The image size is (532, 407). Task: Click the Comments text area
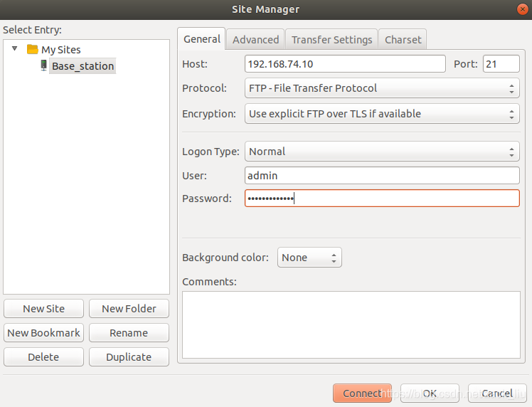(351, 324)
